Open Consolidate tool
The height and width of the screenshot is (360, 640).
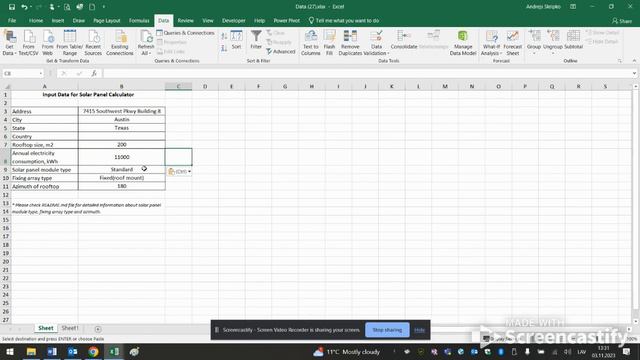[404, 40]
